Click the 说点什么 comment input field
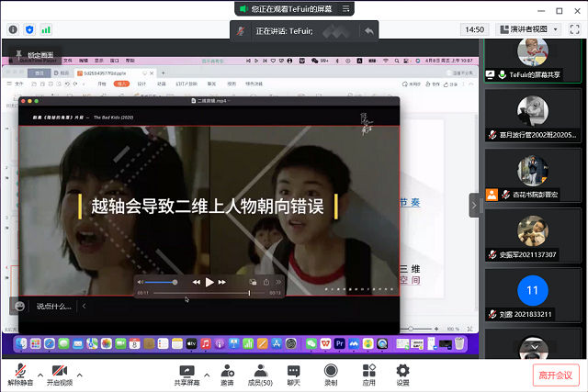This screenshot has width=588, height=392. pos(53,307)
